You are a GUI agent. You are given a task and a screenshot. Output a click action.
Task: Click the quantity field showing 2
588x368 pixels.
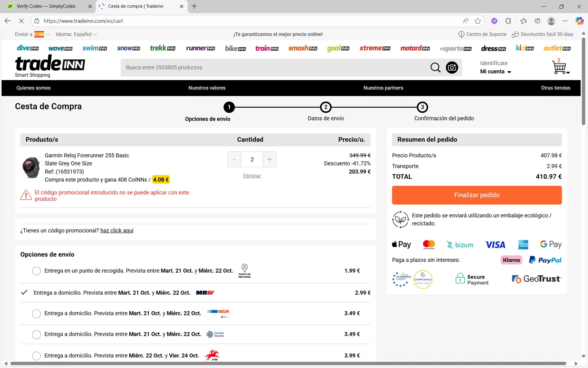click(252, 159)
